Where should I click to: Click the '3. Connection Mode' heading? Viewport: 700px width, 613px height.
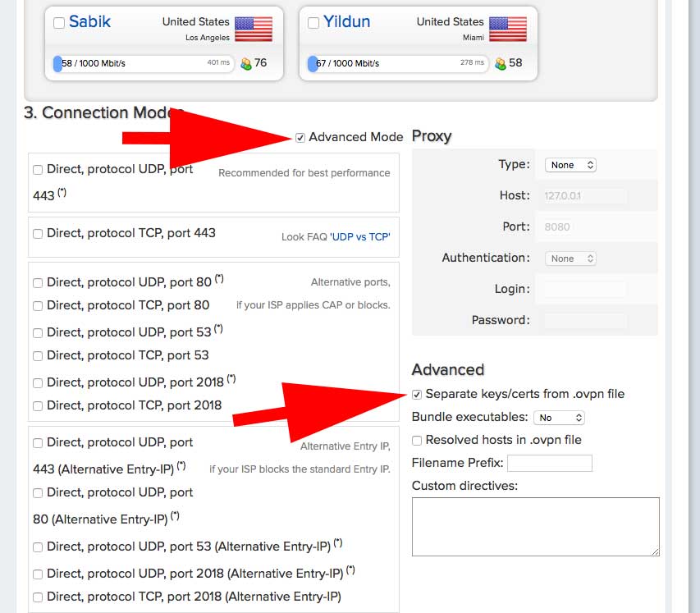pos(104,112)
